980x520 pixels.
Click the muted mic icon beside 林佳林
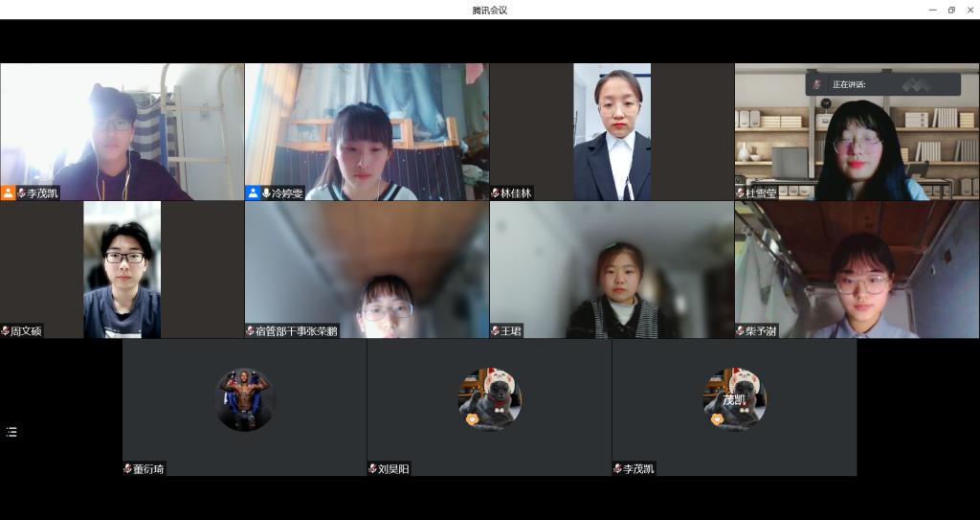(x=496, y=192)
